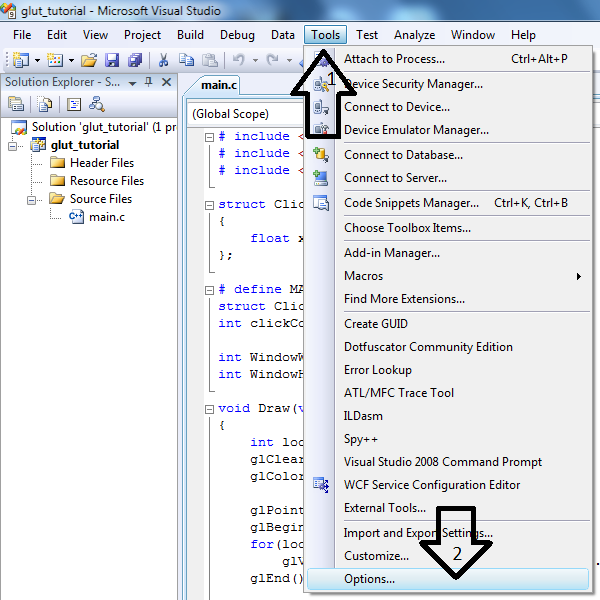Click the View Class Diagram icon
Viewport: 600px width, 600px height.
97,104
